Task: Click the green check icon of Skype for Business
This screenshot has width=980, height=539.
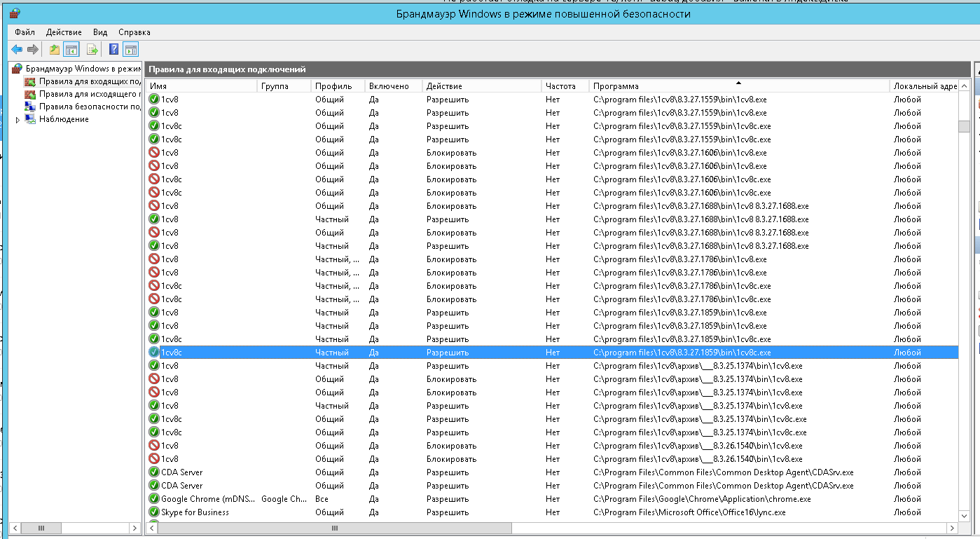Action: click(x=154, y=512)
